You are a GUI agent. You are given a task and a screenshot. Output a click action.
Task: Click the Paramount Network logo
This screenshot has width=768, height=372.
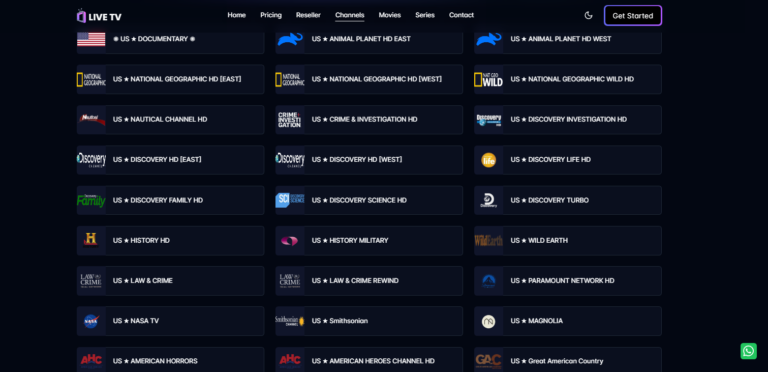coord(488,281)
